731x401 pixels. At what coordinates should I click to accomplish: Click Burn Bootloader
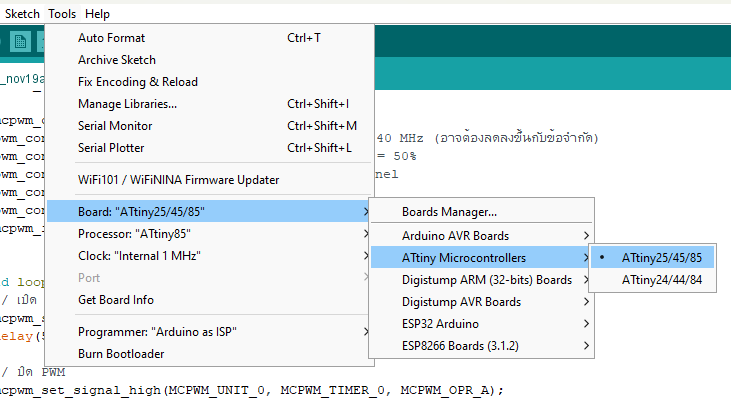[x=210, y=353]
